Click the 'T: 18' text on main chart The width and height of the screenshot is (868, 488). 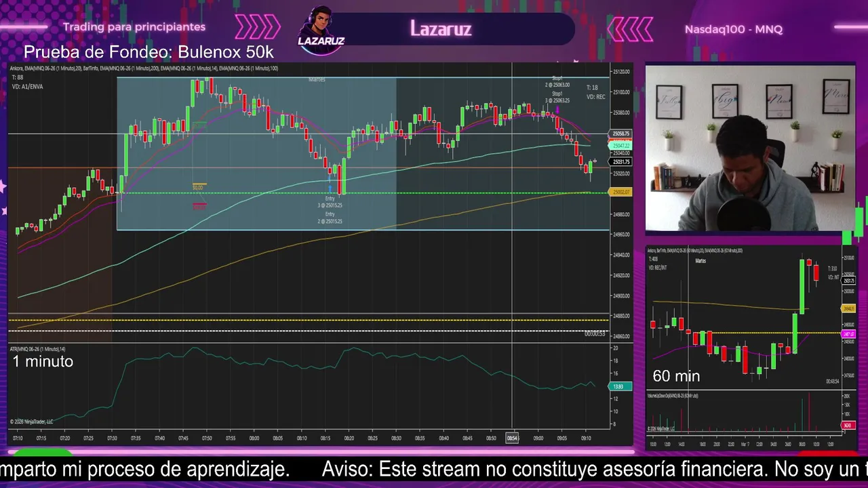592,87
